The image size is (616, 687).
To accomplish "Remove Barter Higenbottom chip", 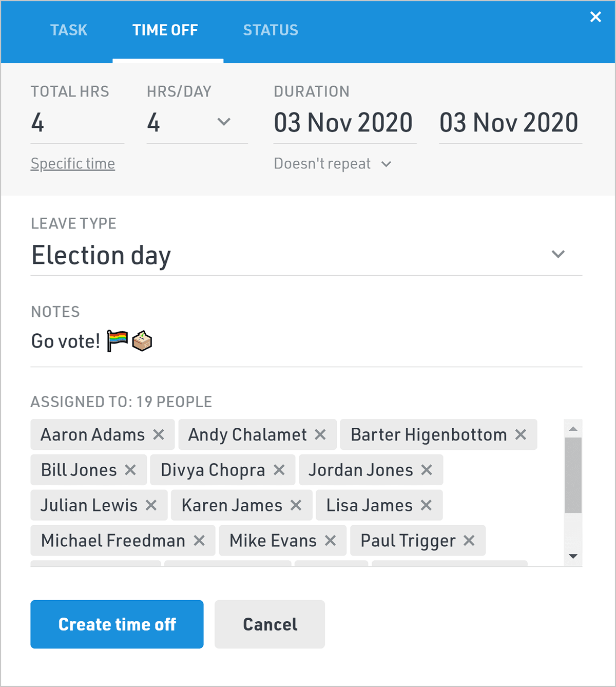I will coord(521,435).
